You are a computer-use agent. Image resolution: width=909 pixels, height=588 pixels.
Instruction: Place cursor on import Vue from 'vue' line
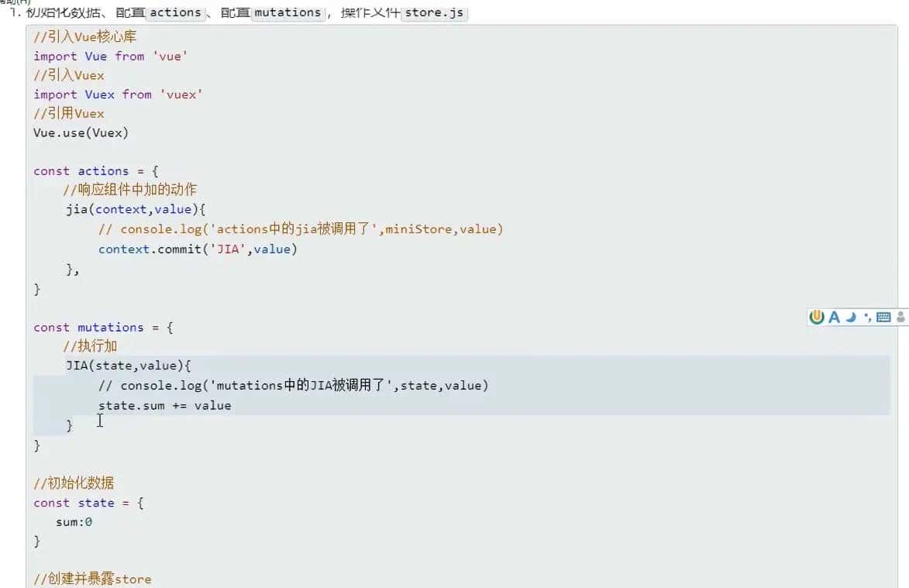point(108,56)
